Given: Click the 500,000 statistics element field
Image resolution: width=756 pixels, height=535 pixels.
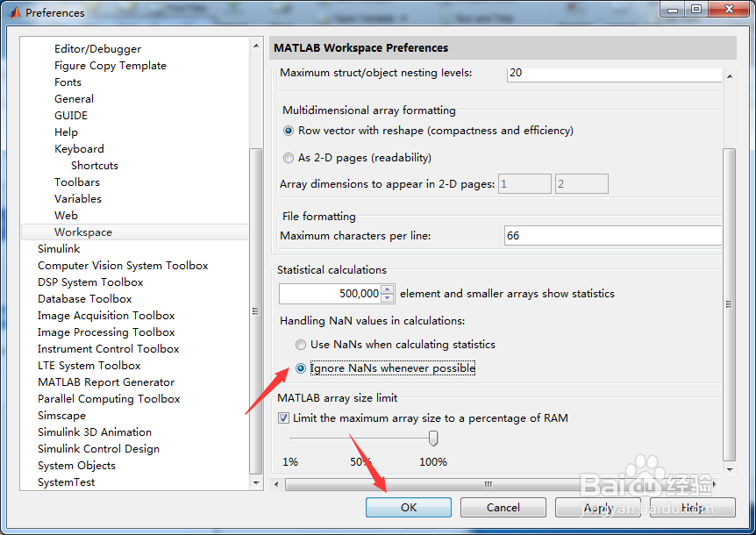Looking at the screenshot, I should pos(330,294).
